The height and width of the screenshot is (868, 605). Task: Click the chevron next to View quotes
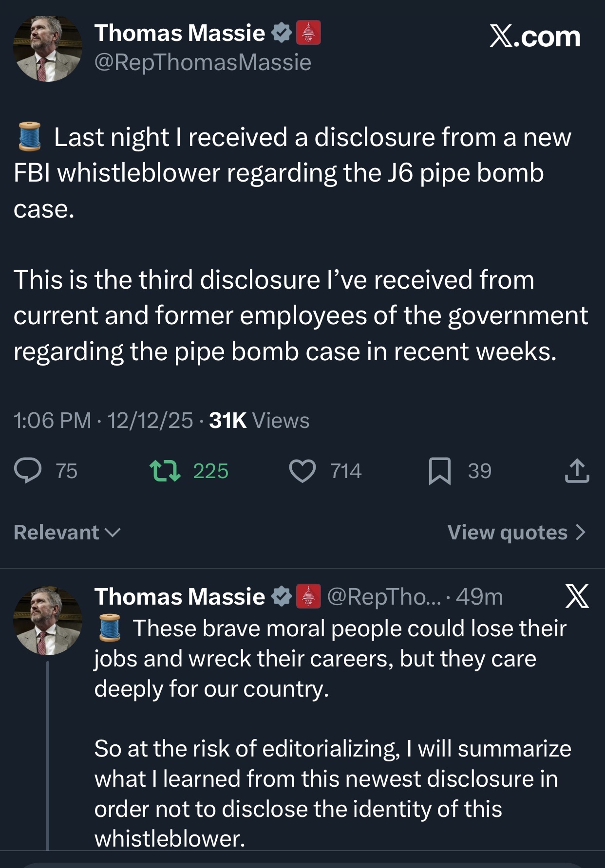[x=581, y=532]
